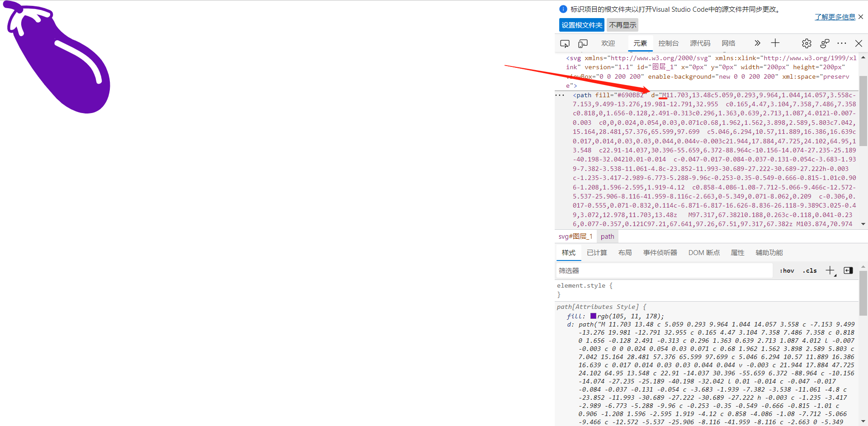The height and width of the screenshot is (426, 868).
Task: Open the 源代码 tab
Action: point(700,43)
